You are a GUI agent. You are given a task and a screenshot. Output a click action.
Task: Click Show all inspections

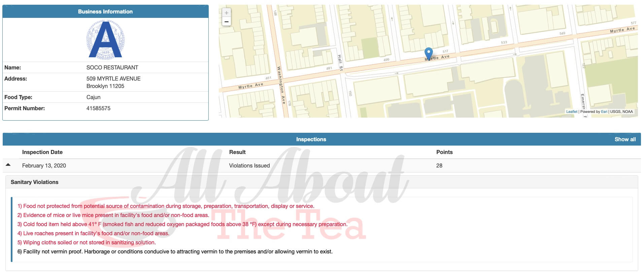(x=625, y=139)
